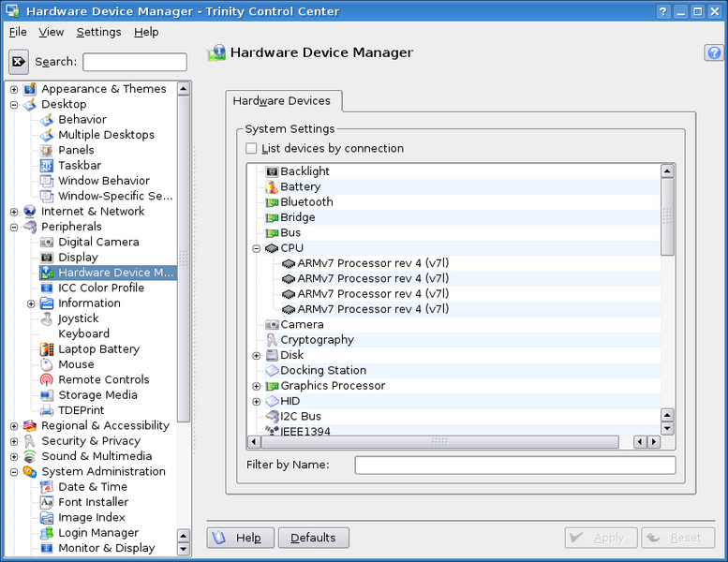Collapse the Peripherals category
The image size is (728, 562).
(14, 227)
